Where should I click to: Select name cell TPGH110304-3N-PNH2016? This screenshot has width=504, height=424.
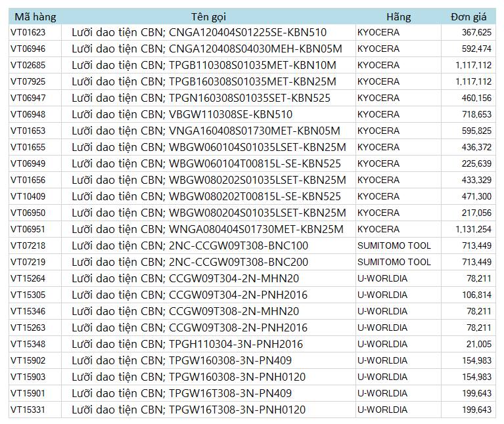pos(208,344)
